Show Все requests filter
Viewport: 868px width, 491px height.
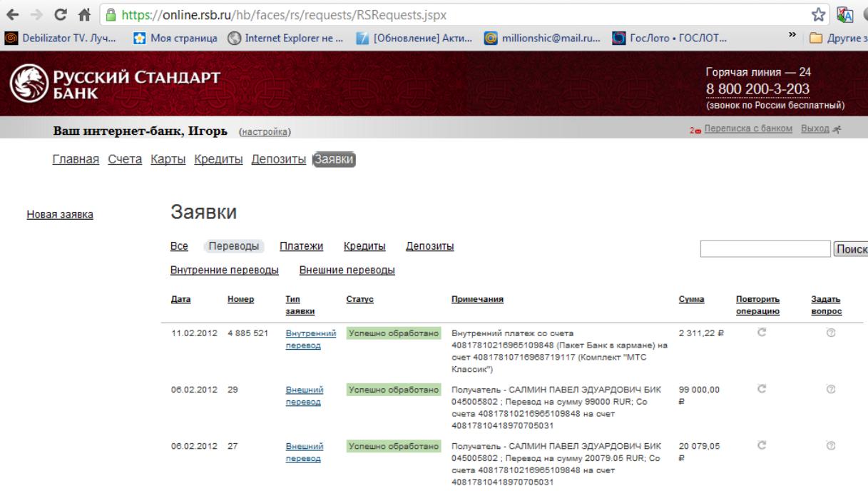tap(179, 246)
